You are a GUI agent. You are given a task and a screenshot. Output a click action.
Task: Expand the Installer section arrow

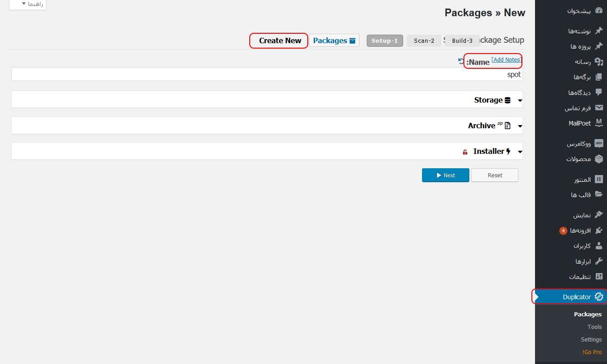pos(520,152)
